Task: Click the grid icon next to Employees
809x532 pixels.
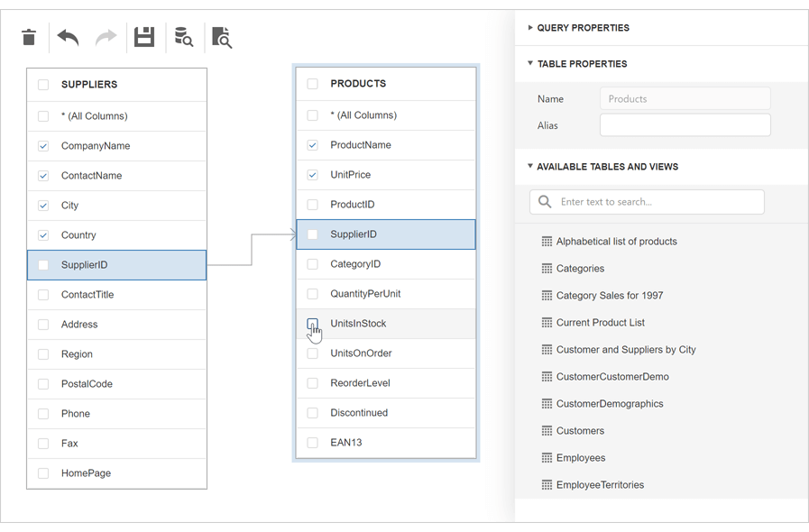Action: point(546,457)
